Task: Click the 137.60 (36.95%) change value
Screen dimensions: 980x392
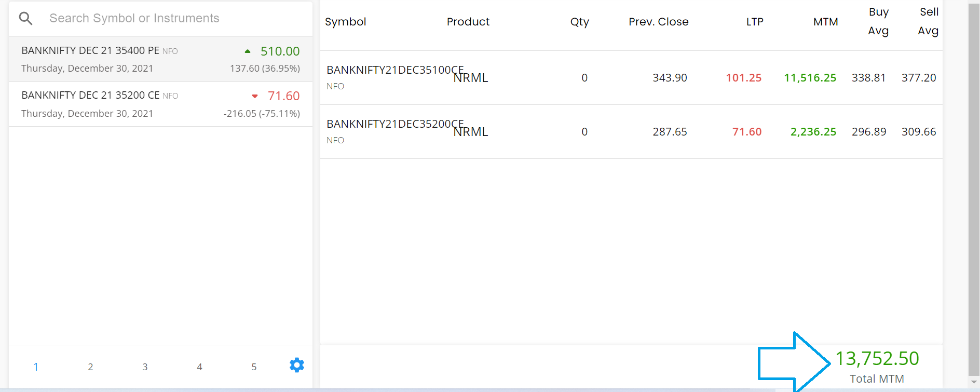Action: [x=265, y=69]
